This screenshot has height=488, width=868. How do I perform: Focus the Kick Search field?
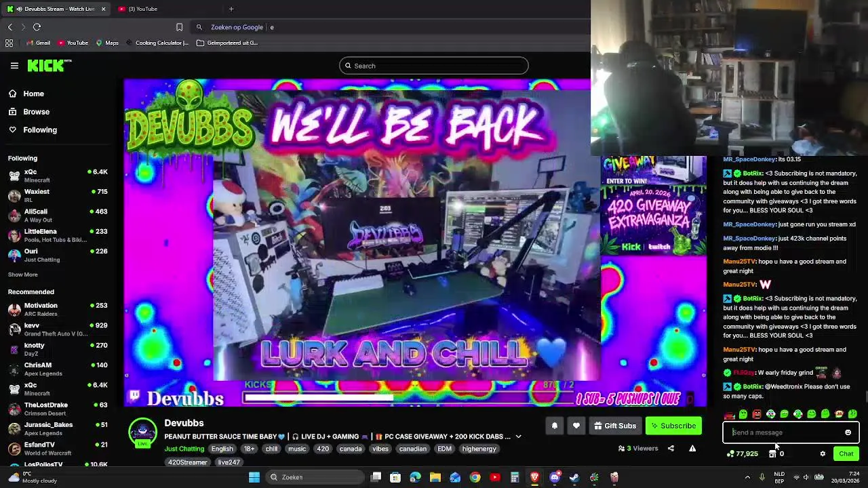tap(434, 66)
